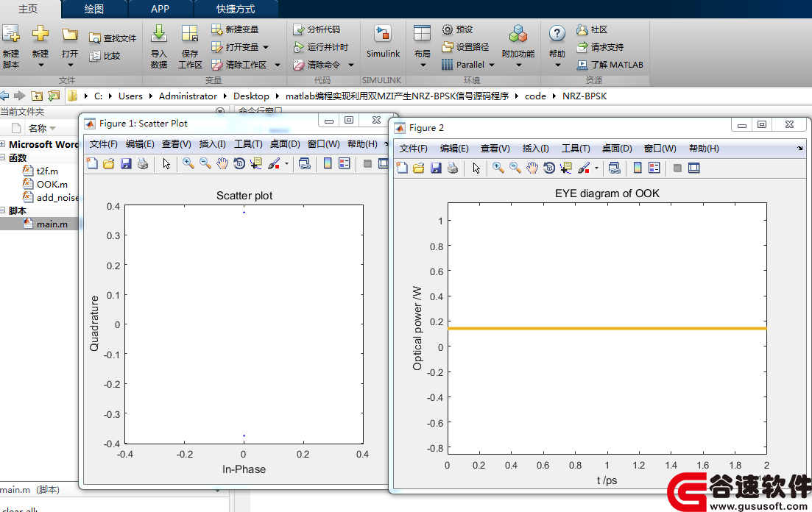Click the 分析代码 analyze code button
812x512 pixels.
click(317, 29)
